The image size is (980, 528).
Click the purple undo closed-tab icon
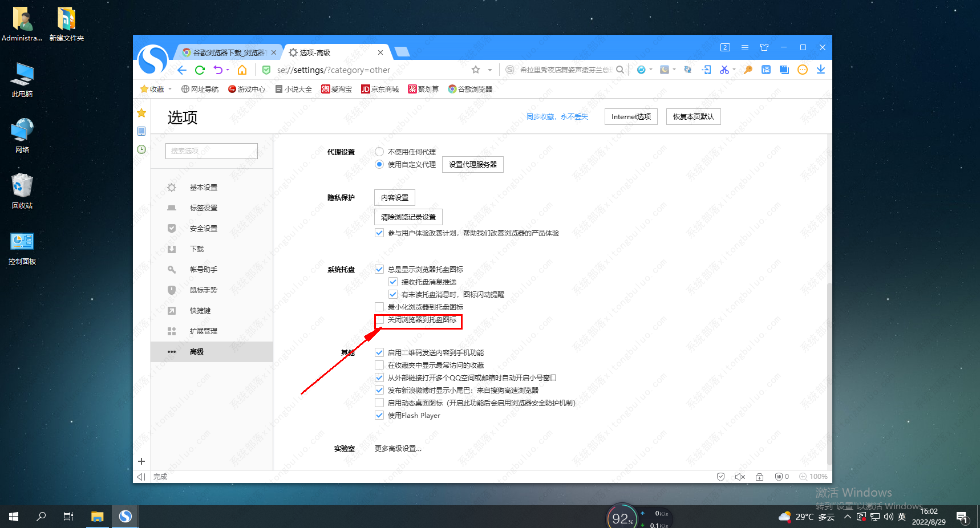click(218, 70)
